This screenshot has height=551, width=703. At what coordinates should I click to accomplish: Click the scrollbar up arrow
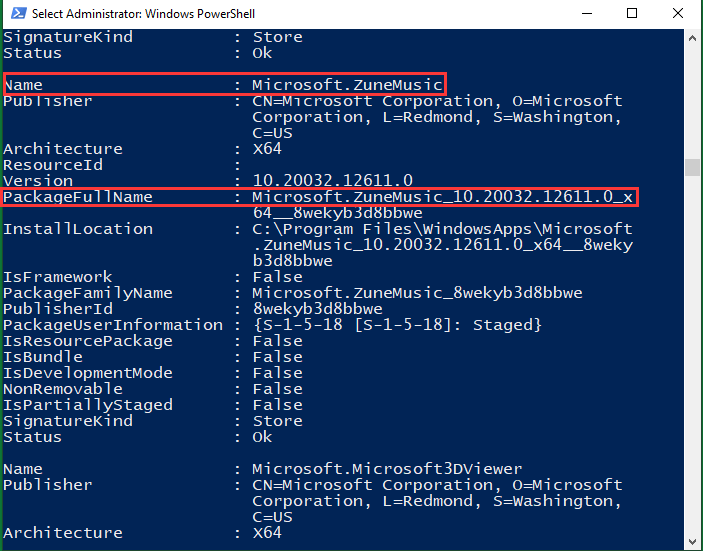[692, 39]
